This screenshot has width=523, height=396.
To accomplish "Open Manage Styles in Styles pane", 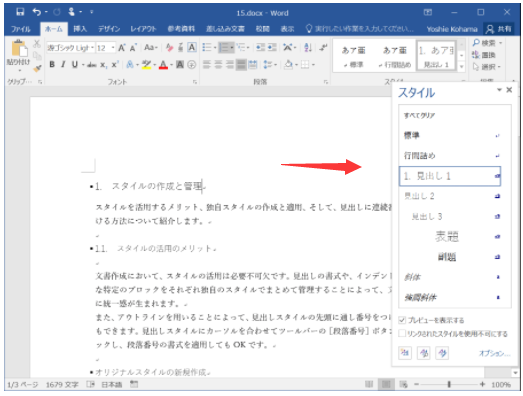I will click(442, 353).
